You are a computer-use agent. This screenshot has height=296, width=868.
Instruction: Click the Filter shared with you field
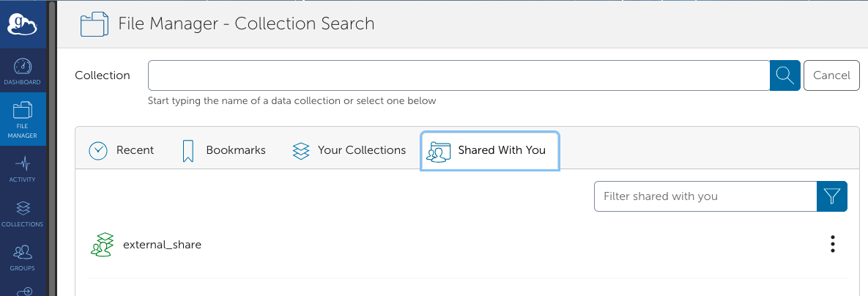[705, 196]
